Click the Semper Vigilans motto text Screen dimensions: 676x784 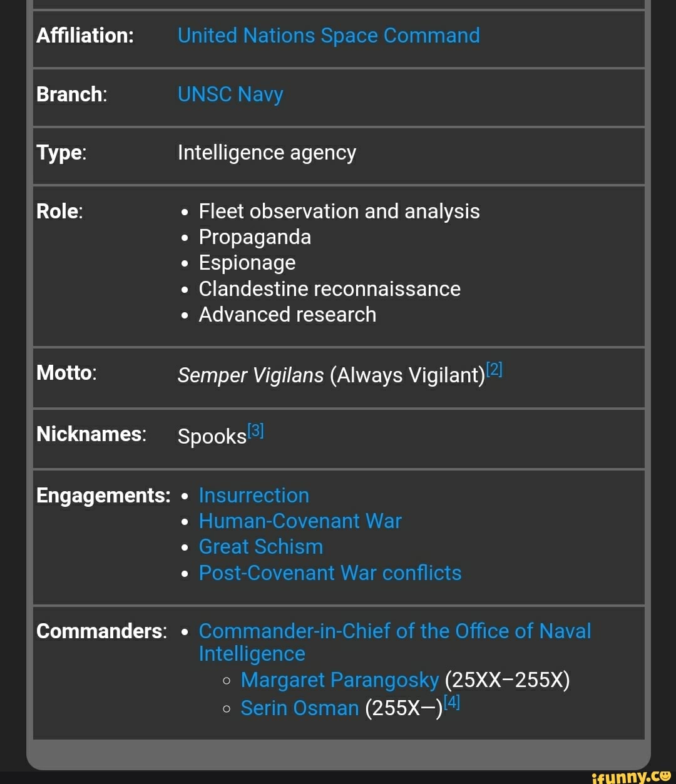[250, 375]
